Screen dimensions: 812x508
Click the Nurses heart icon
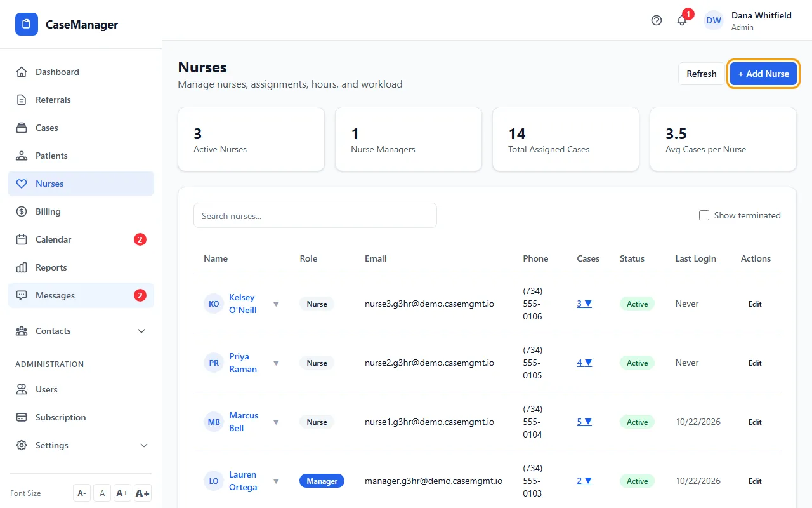(22, 184)
